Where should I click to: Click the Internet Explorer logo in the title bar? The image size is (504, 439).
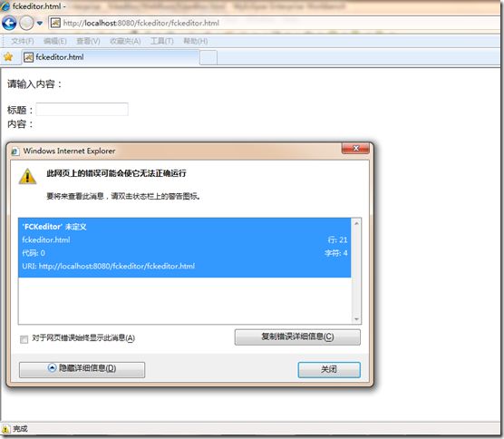(5, 6)
